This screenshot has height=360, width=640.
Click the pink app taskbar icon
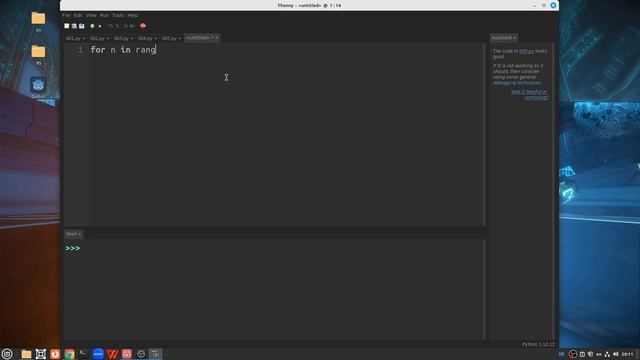pyautogui.click(x=127, y=354)
